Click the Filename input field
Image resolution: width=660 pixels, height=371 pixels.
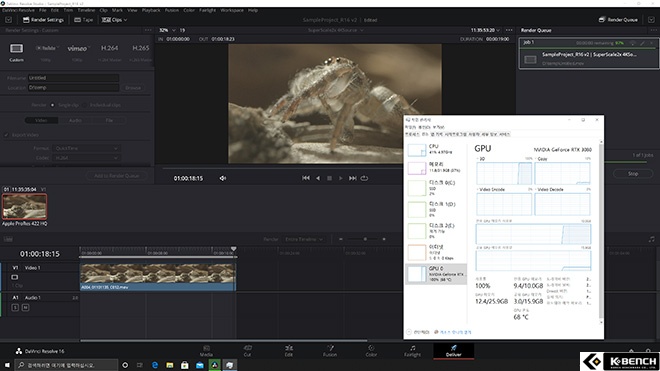point(73,78)
